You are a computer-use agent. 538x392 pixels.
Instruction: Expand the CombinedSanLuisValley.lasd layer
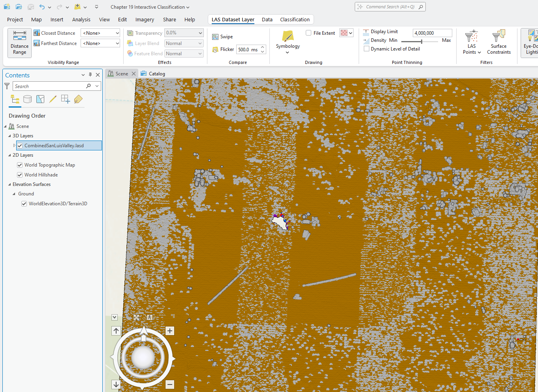pos(14,146)
